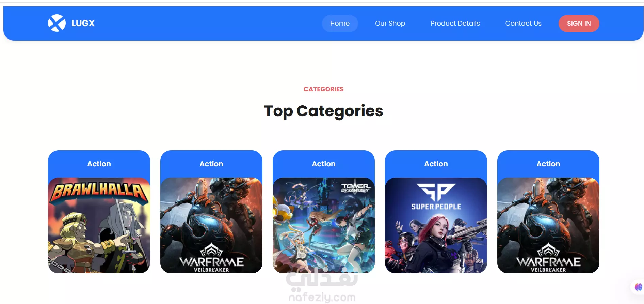
Task: Click Action label above Tower of Fantasy
Action: 324,164
